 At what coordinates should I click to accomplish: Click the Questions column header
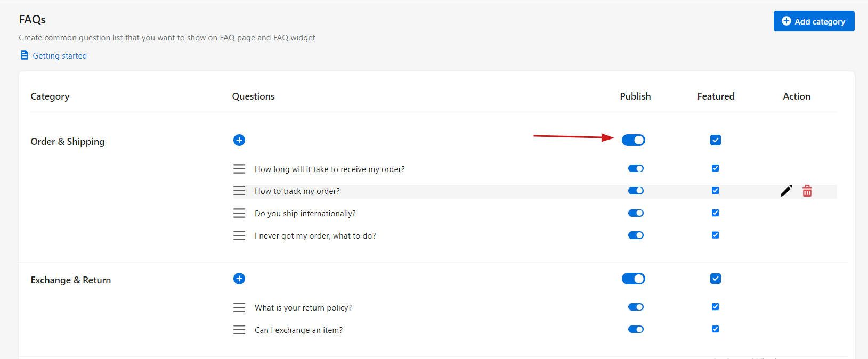pyautogui.click(x=254, y=96)
